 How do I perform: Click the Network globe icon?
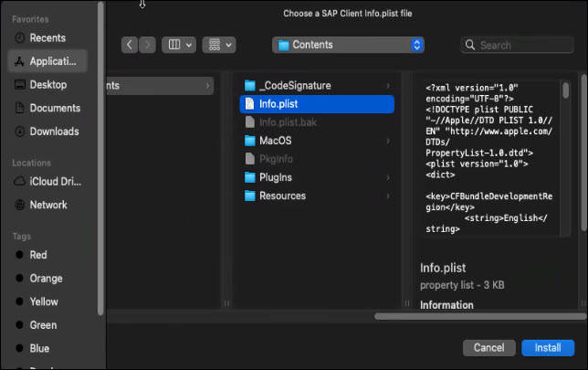click(x=19, y=205)
